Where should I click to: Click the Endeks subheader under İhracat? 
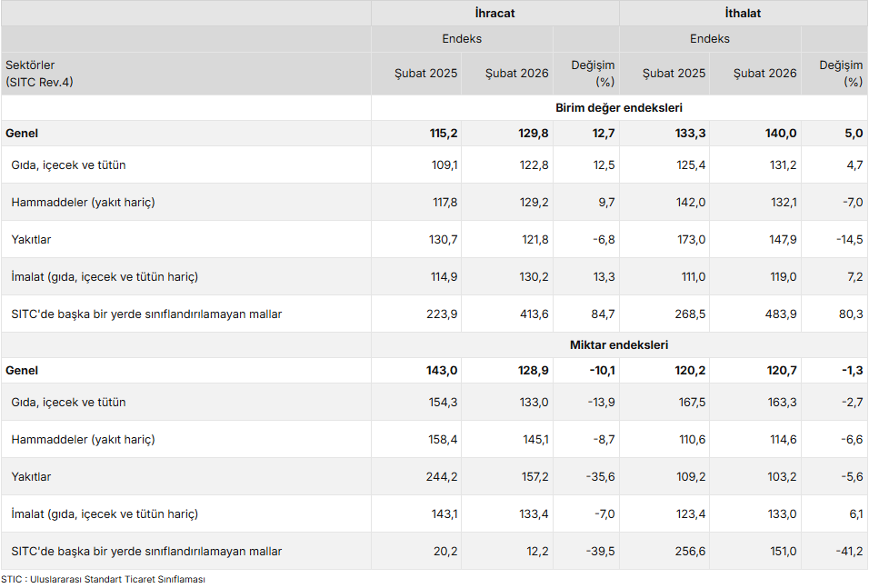pyautogui.click(x=462, y=39)
